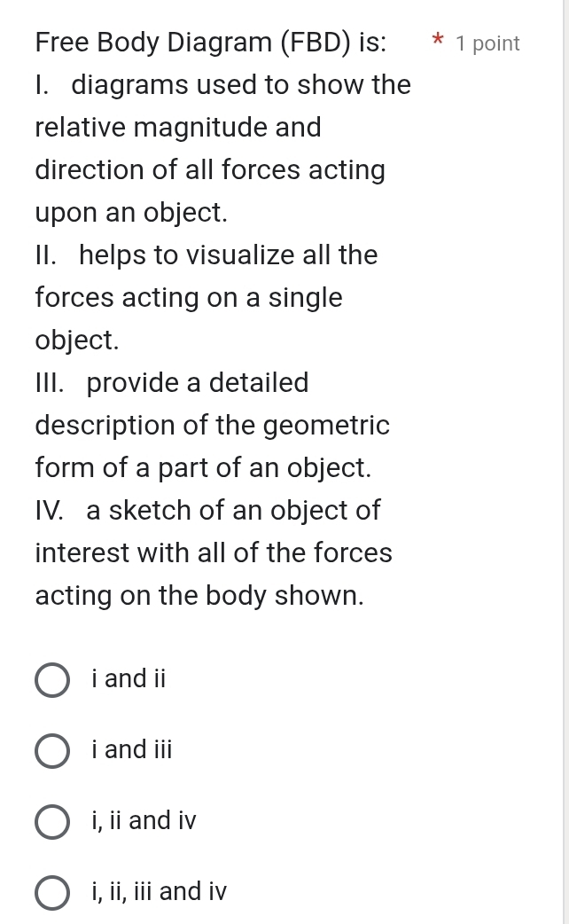The image size is (569, 924).
Task: Pick the 'i, ii and iv' radio circle
Action: [x=52, y=821]
